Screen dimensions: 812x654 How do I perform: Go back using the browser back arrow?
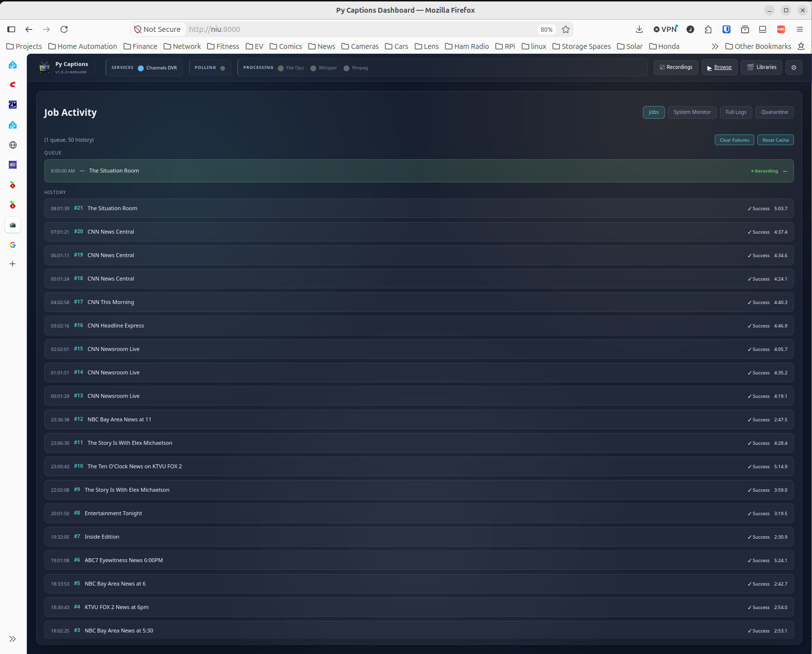pos(29,29)
